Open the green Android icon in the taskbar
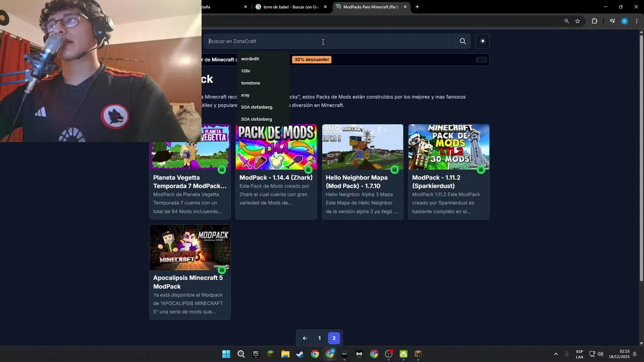Screen dimensions: 644x362 [404, 354]
